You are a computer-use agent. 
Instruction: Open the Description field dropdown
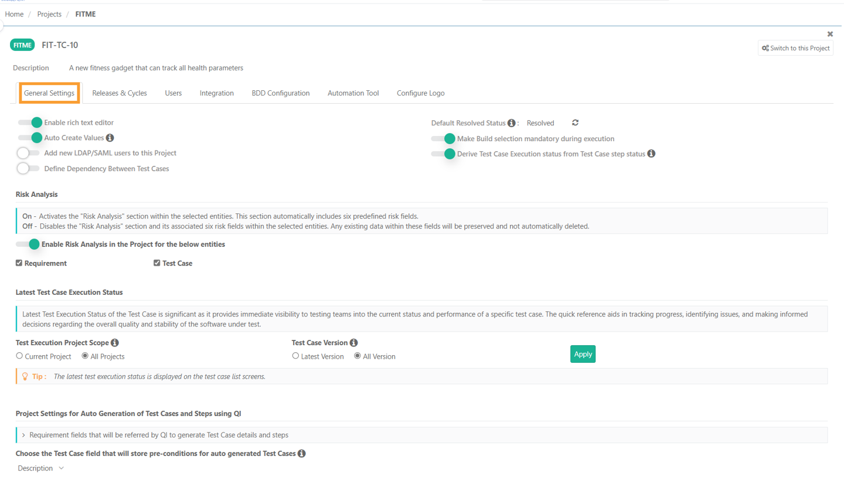[41, 468]
